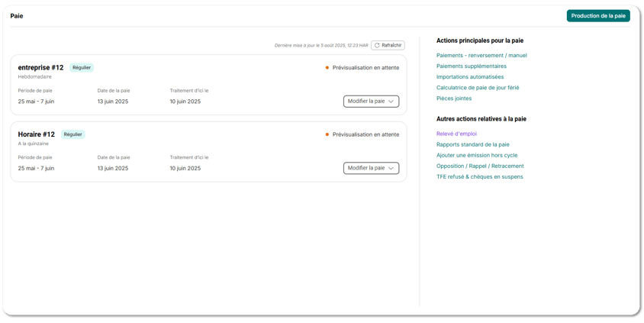The width and height of the screenshot is (644, 323).
Task: Open TFE refusé & chèques en suspens
Action: 479,176
